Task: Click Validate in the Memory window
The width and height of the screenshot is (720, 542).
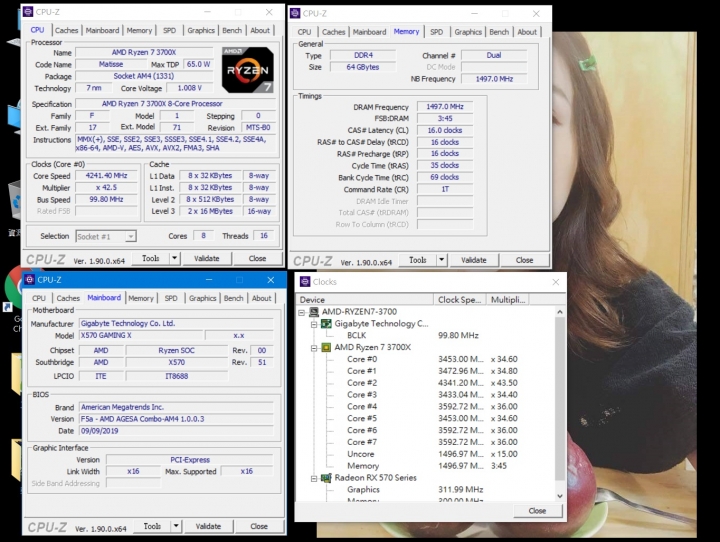Action: pyautogui.click(x=474, y=260)
